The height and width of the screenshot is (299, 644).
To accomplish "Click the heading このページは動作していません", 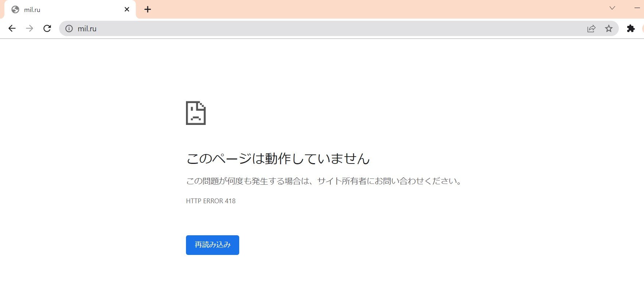I will pos(278,158).
